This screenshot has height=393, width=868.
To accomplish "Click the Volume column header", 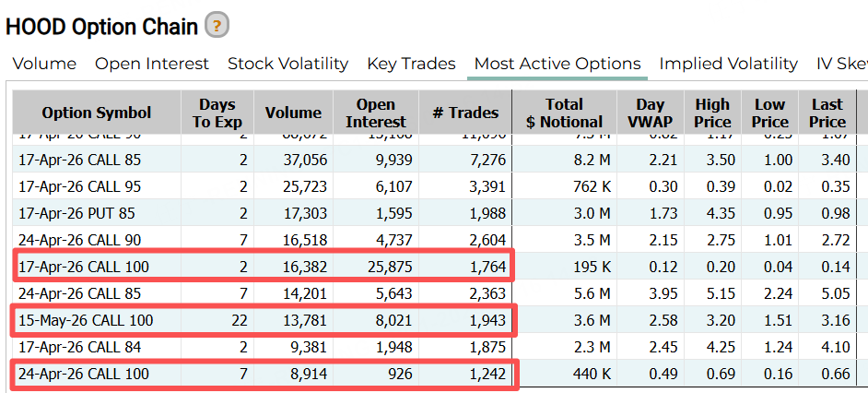I will pyautogui.click(x=293, y=113).
